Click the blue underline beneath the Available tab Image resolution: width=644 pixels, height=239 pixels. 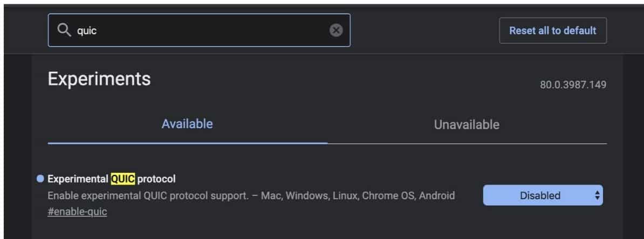click(x=187, y=143)
